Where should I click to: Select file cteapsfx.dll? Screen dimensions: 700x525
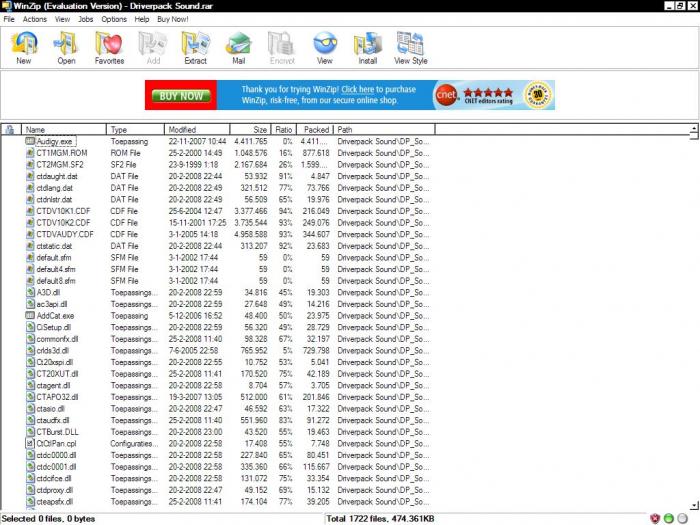(54, 501)
